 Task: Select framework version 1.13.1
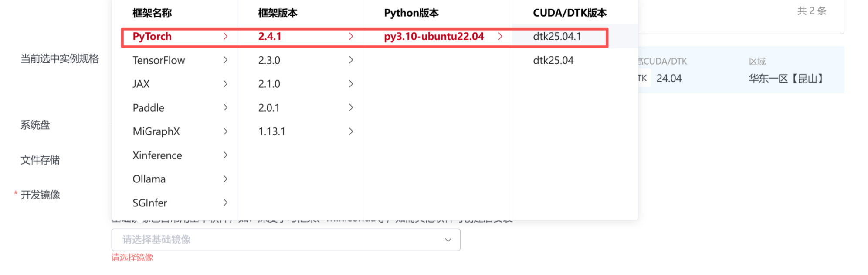pos(271,131)
